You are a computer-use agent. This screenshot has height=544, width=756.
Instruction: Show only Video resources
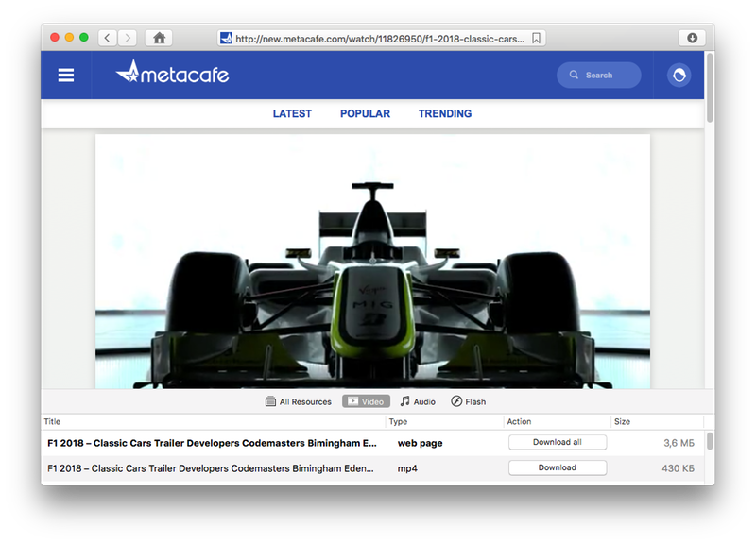pos(366,401)
